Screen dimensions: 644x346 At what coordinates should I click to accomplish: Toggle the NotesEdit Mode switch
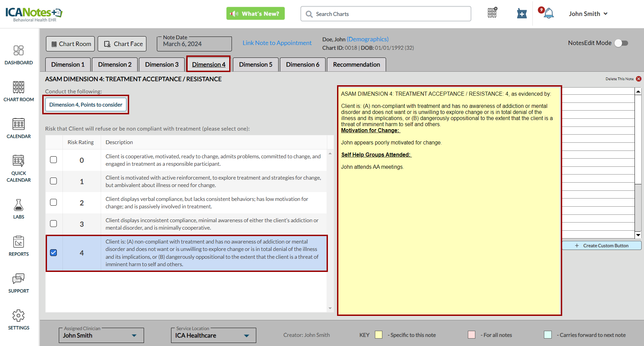[x=621, y=43]
